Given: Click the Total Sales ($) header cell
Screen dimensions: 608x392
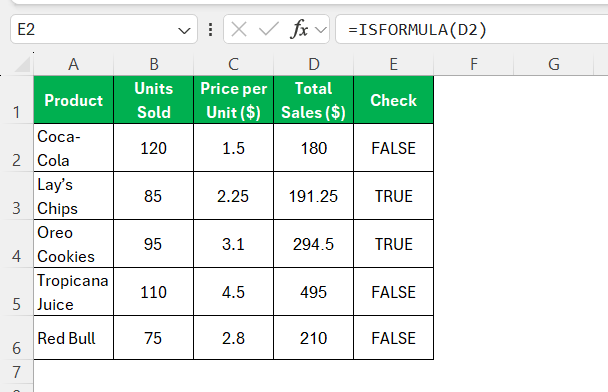Looking at the screenshot, I should coord(313,100).
